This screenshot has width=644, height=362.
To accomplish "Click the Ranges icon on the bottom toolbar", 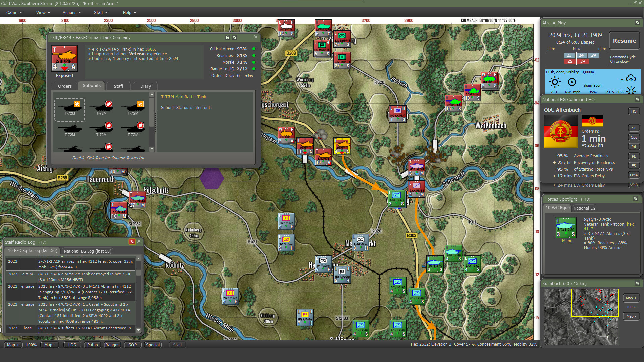I will pos(112,345).
